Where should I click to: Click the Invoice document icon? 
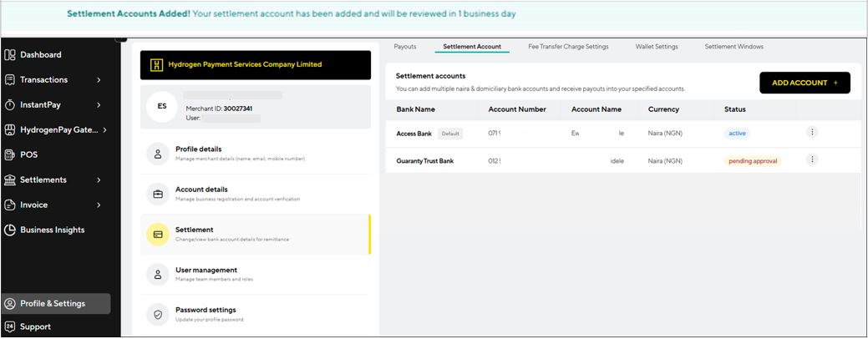click(x=9, y=205)
